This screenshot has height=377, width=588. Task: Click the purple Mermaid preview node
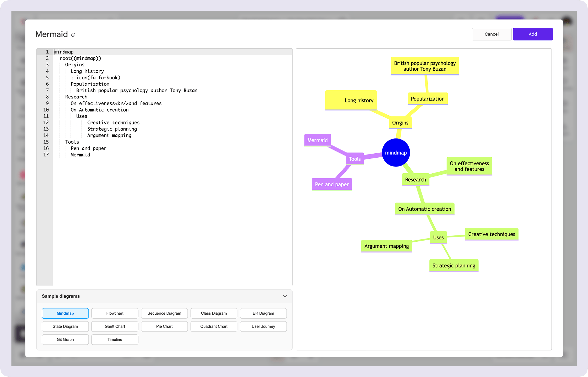pyautogui.click(x=317, y=140)
